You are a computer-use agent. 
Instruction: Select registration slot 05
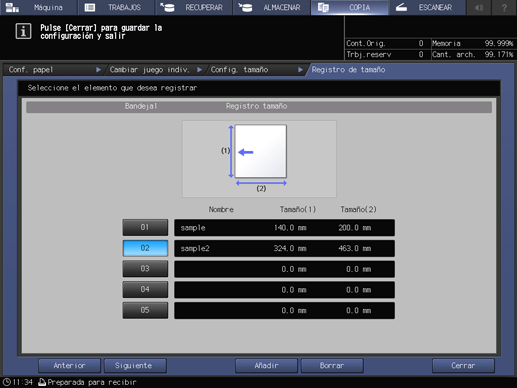click(x=145, y=310)
